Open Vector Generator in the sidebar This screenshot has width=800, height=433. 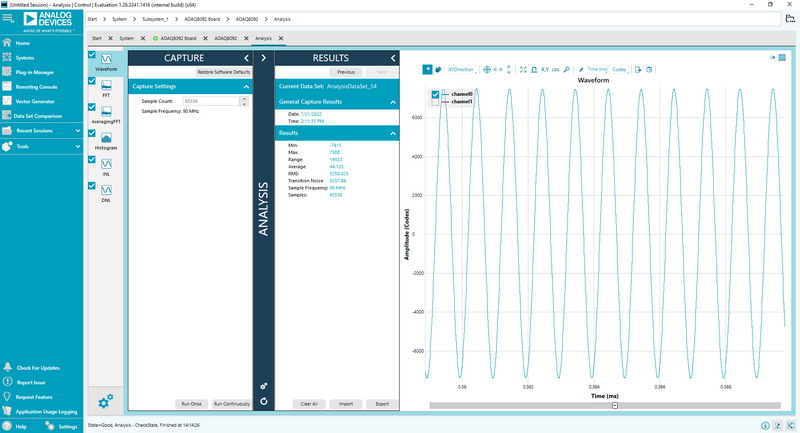click(35, 101)
